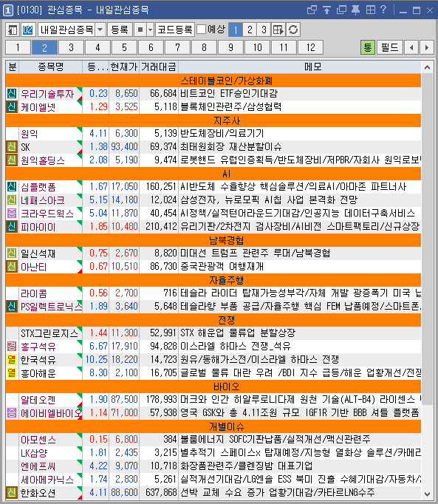438x504 pixels.
Task: Click the 코드등록 button
Action: (x=175, y=30)
